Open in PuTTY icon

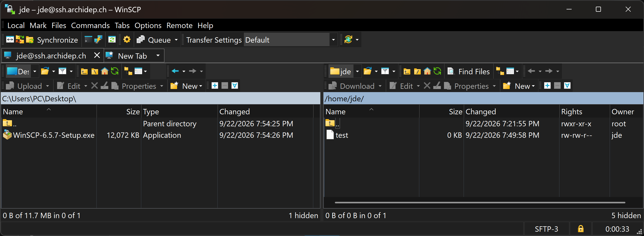98,40
